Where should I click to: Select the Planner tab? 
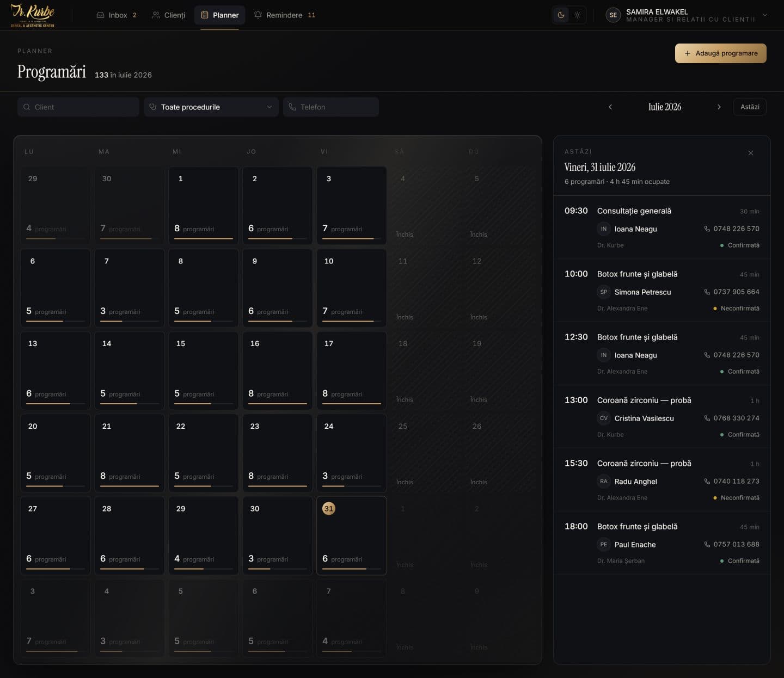220,15
